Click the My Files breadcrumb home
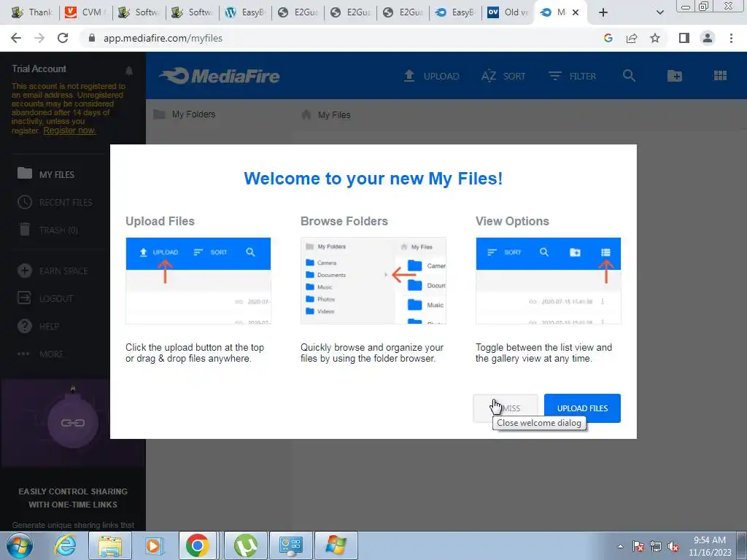Image resolution: width=747 pixels, height=560 pixels. (326, 114)
